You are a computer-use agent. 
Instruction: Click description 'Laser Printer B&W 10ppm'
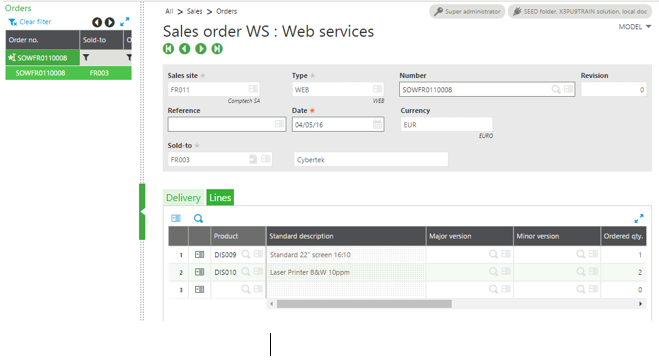[x=310, y=272]
